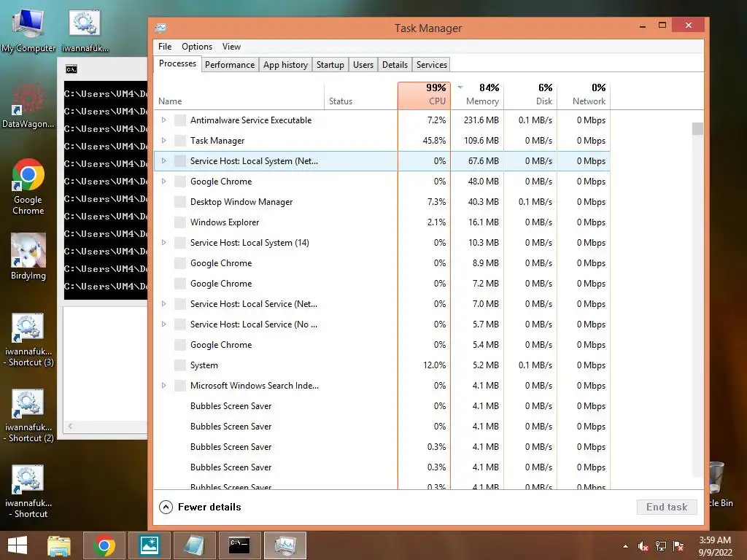Expand the first Google Chrome process group
The width and height of the screenshot is (747, 560).
(x=164, y=182)
